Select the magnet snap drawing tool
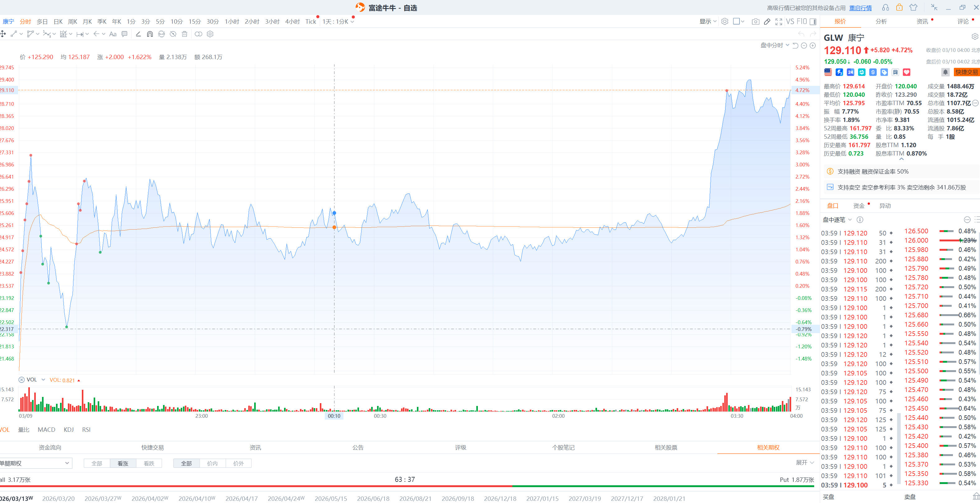Viewport: 980px width, 503px height. click(x=150, y=34)
